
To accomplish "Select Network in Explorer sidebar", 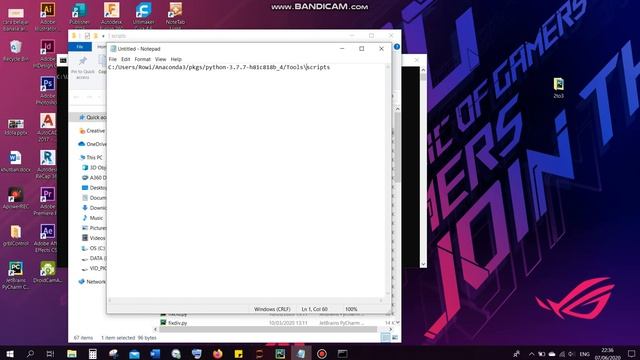I will click(92, 282).
